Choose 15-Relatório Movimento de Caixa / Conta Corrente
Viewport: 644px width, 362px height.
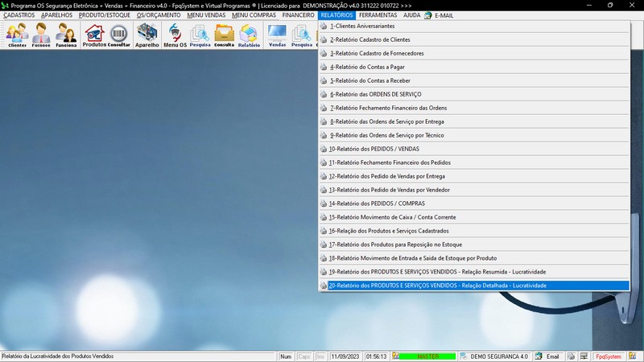[474, 217]
